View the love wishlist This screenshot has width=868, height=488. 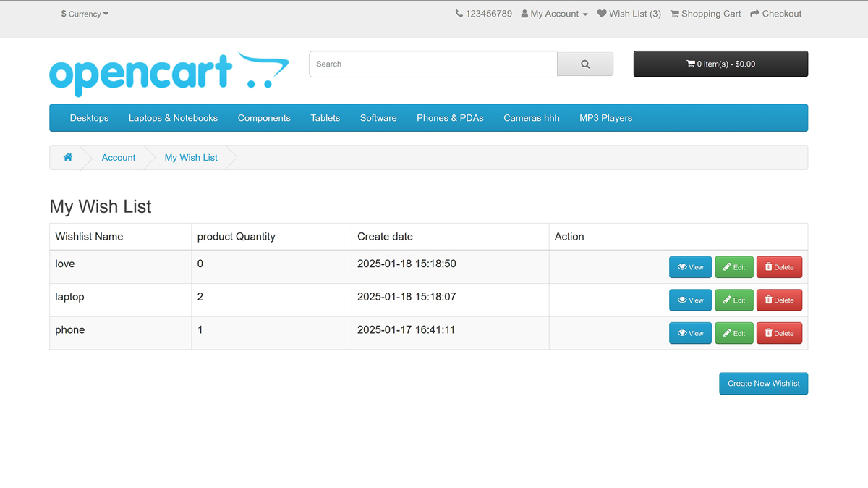pyautogui.click(x=690, y=267)
